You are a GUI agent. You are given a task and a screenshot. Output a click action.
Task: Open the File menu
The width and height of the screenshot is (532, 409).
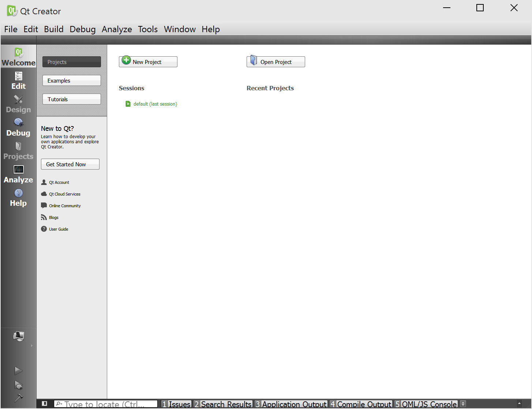[x=11, y=29]
